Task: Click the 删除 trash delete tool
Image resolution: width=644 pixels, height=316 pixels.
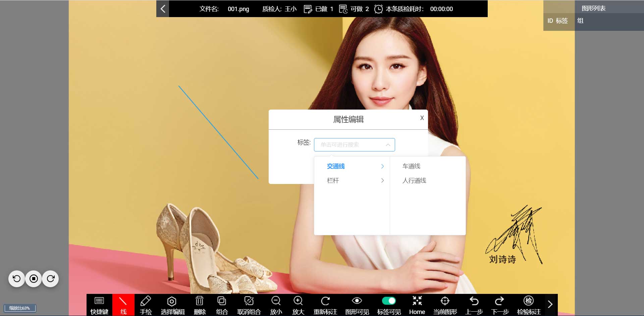Action: [x=200, y=305]
